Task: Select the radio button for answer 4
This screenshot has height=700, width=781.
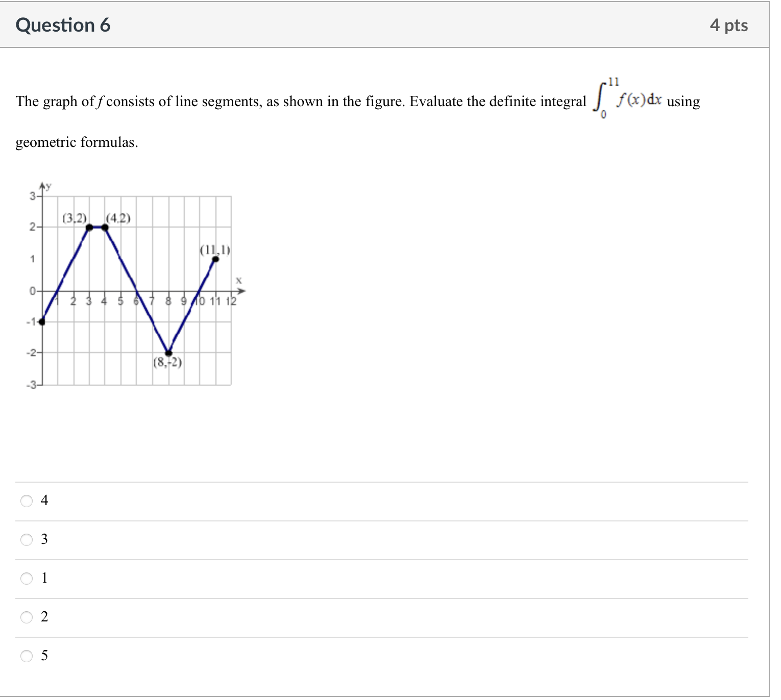Action: [27, 501]
